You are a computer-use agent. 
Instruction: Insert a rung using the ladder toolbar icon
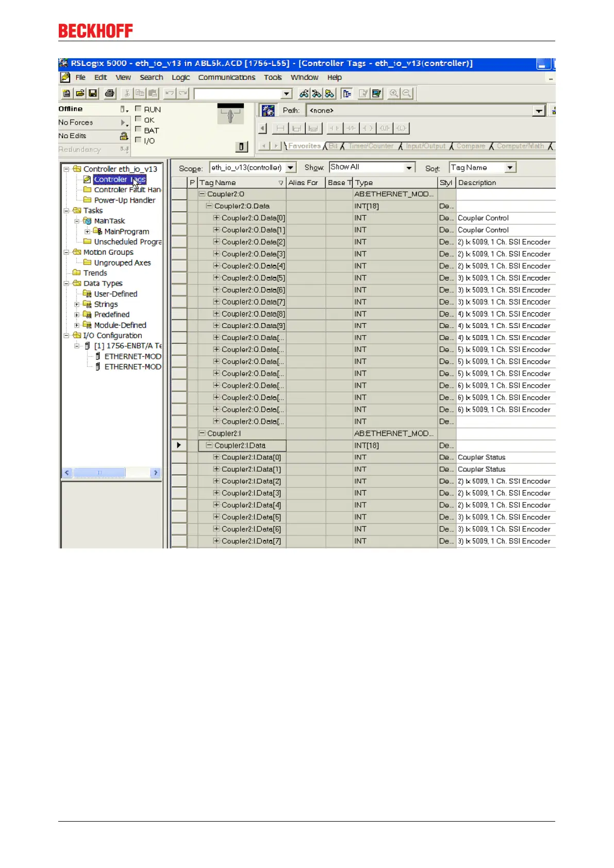point(280,128)
